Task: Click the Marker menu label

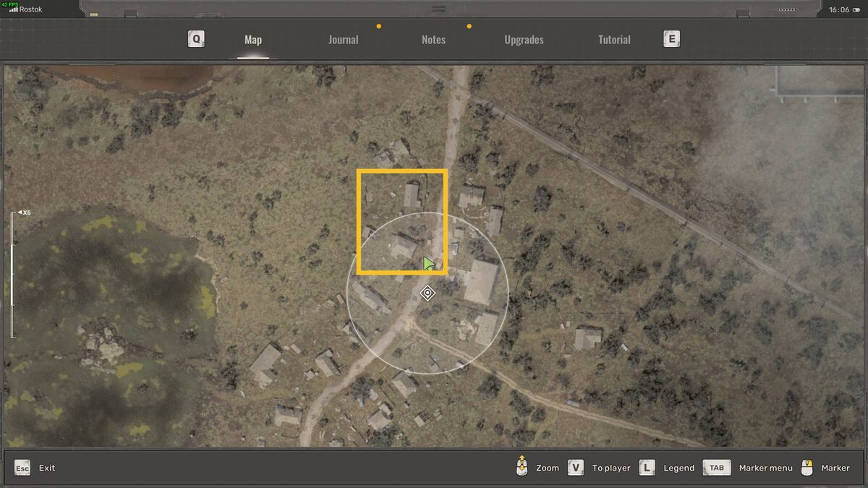Action: 766,468
